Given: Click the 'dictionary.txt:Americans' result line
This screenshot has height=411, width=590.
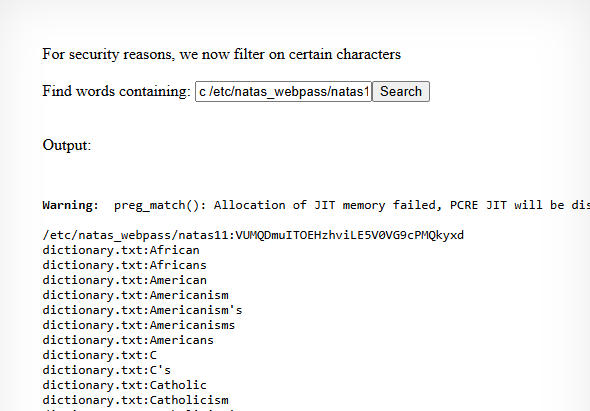Looking at the screenshot, I should coord(128,340).
